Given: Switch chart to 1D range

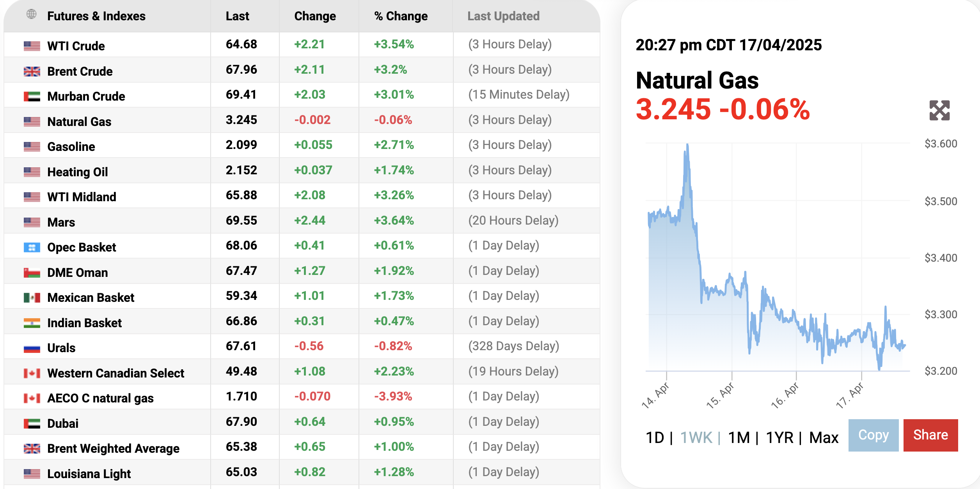Looking at the screenshot, I should coord(655,438).
